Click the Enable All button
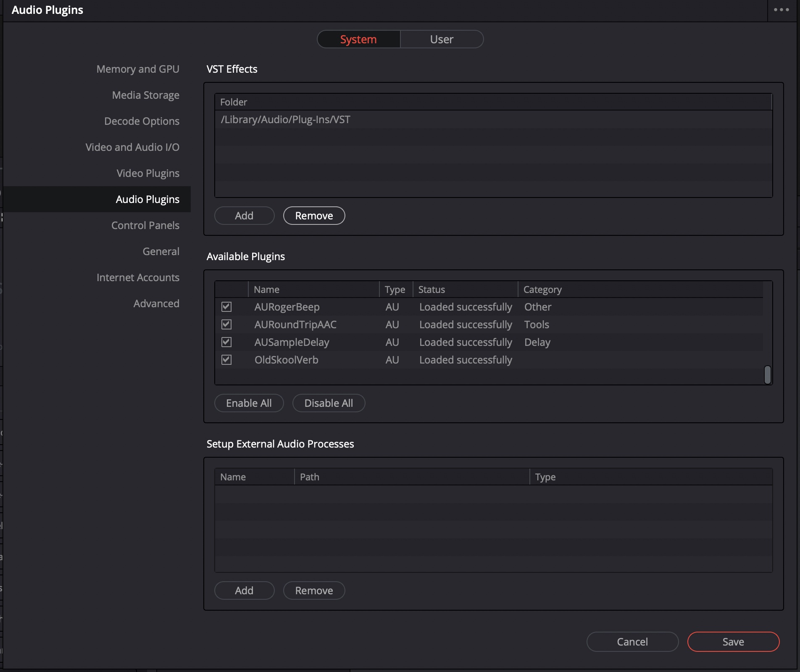The height and width of the screenshot is (672, 800). (x=249, y=403)
